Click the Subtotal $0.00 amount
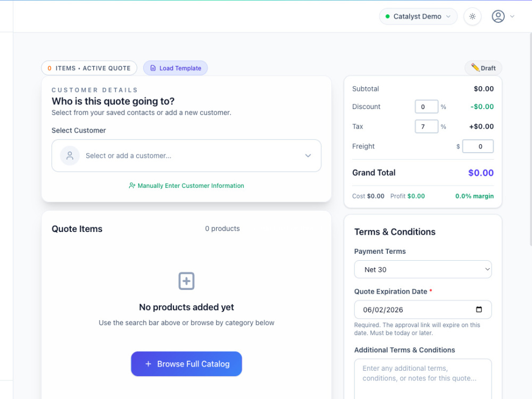The height and width of the screenshot is (399, 532). [484, 89]
